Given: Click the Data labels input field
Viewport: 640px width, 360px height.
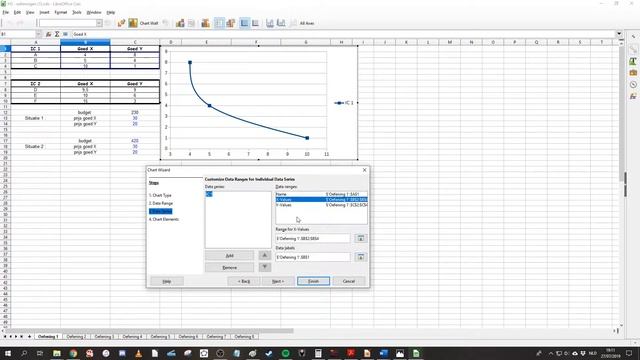Looking at the screenshot, I should [313, 257].
